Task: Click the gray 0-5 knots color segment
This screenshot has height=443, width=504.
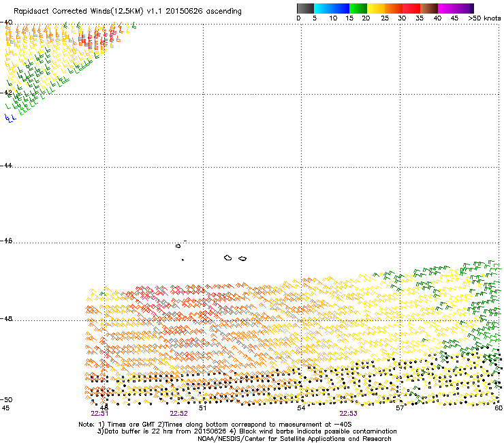Action: (305, 8)
